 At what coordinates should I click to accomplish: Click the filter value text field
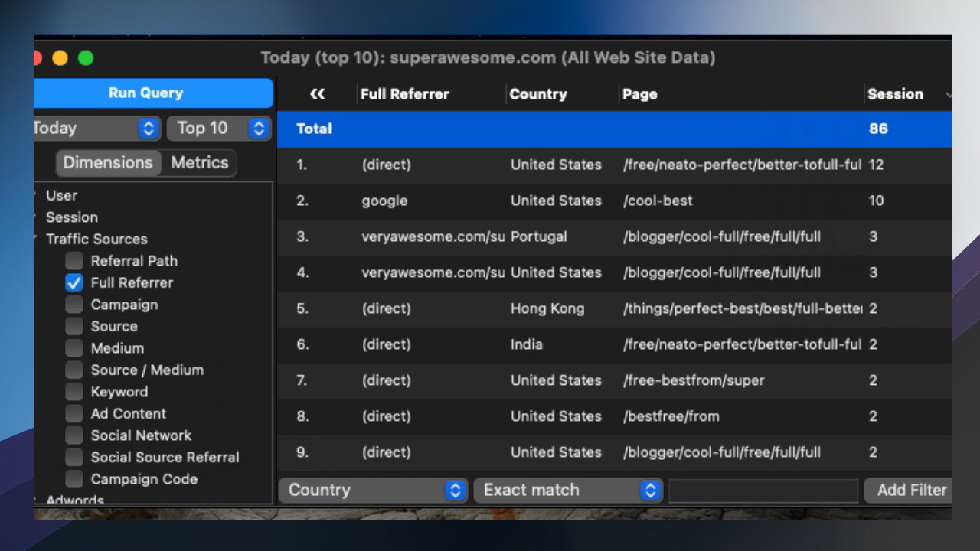point(763,491)
